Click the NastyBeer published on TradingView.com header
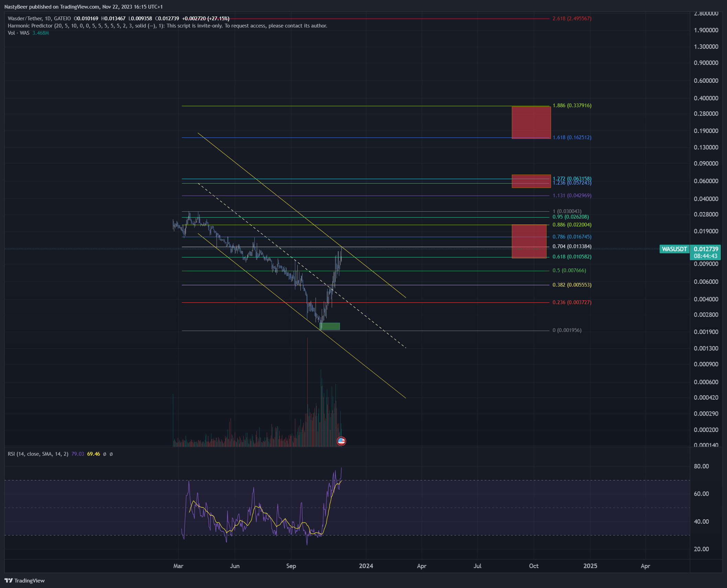 (84, 7)
